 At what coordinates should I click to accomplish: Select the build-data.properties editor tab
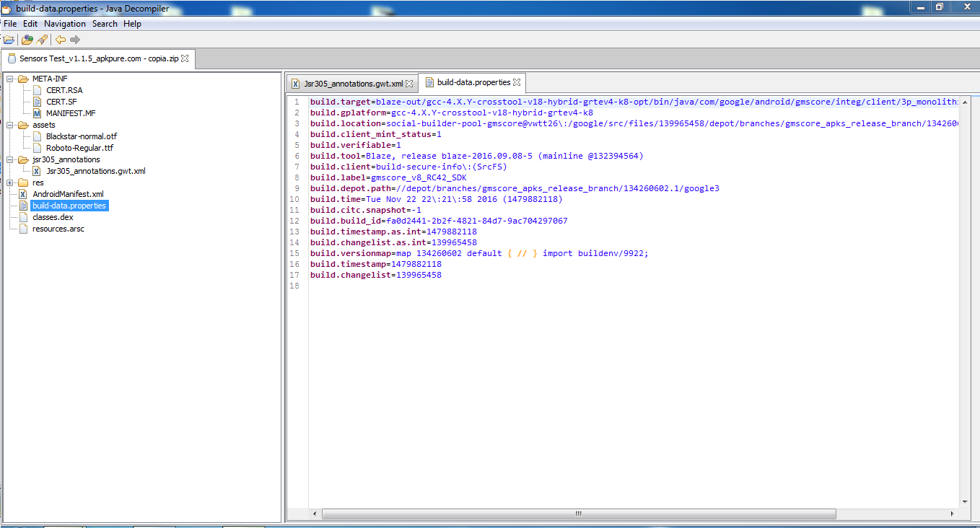click(473, 82)
